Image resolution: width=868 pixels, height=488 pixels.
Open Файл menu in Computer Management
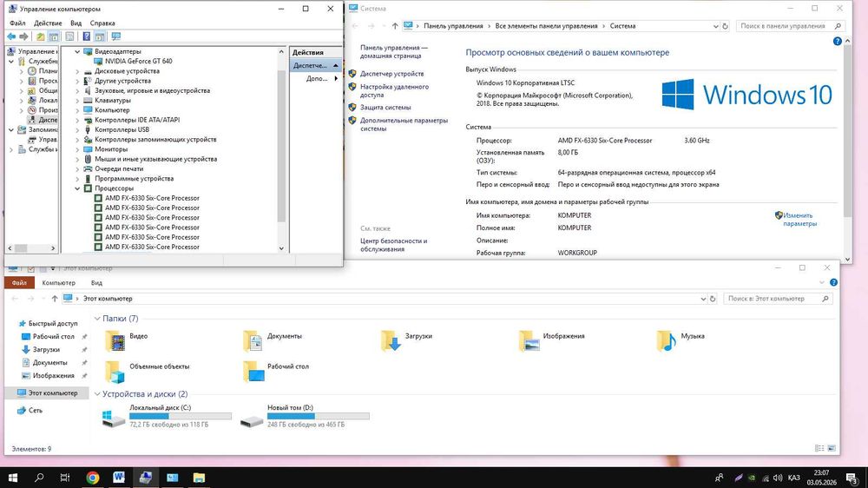17,23
